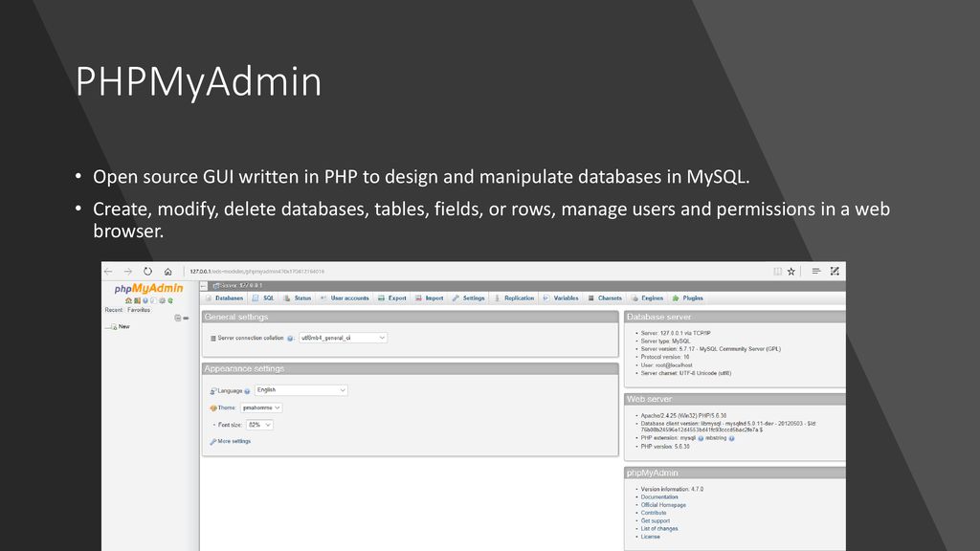
Task: Click the phpMyAdmin logo
Action: 148,289
